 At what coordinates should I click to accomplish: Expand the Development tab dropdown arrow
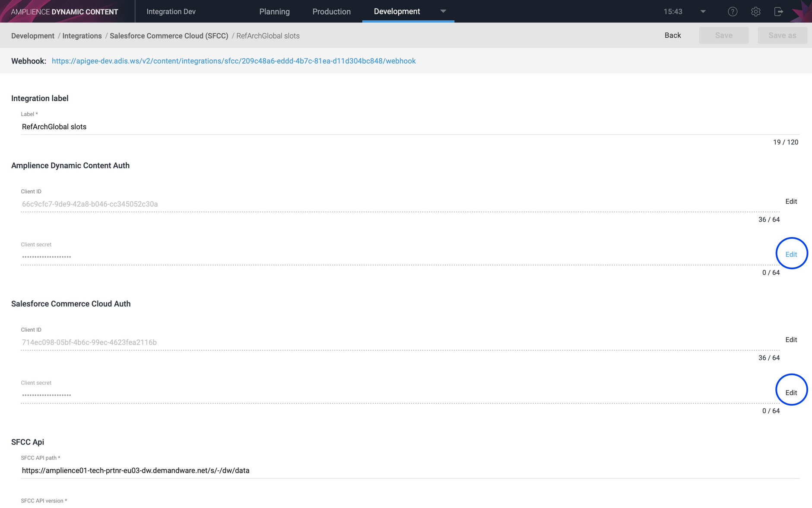point(443,11)
